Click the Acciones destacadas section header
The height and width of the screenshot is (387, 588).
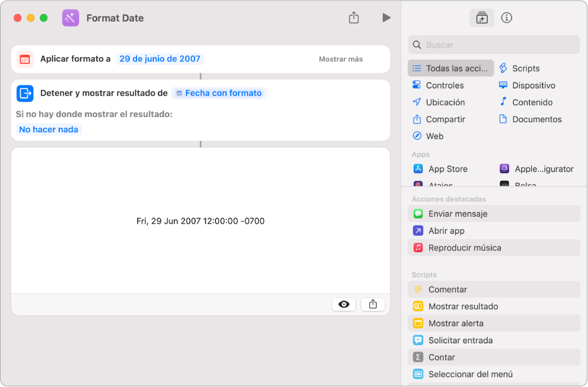[448, 199]
